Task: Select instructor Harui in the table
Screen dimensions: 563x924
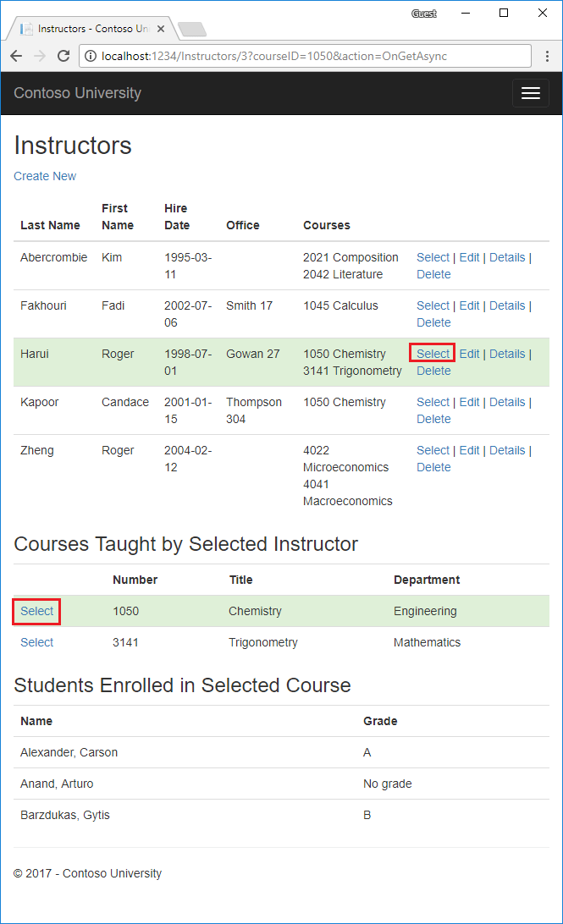Action: [432, 353]
